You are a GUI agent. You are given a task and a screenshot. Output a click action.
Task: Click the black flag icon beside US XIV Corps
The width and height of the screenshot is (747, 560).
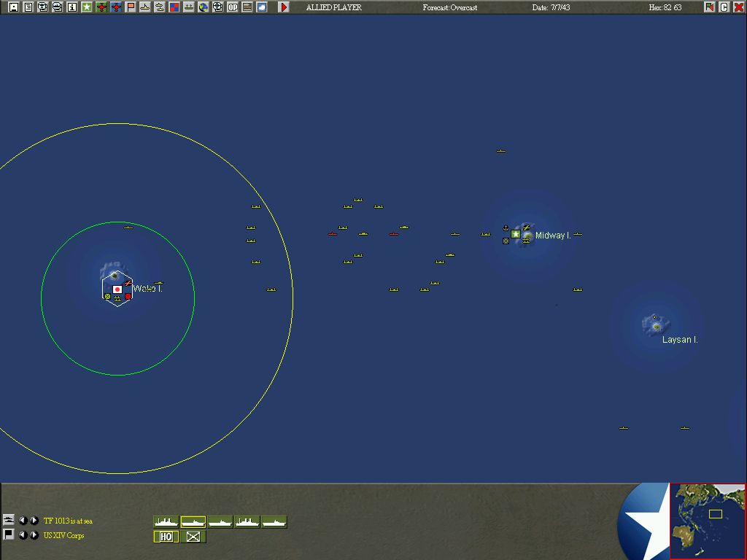pyautogui.click(x=9, y=534)
